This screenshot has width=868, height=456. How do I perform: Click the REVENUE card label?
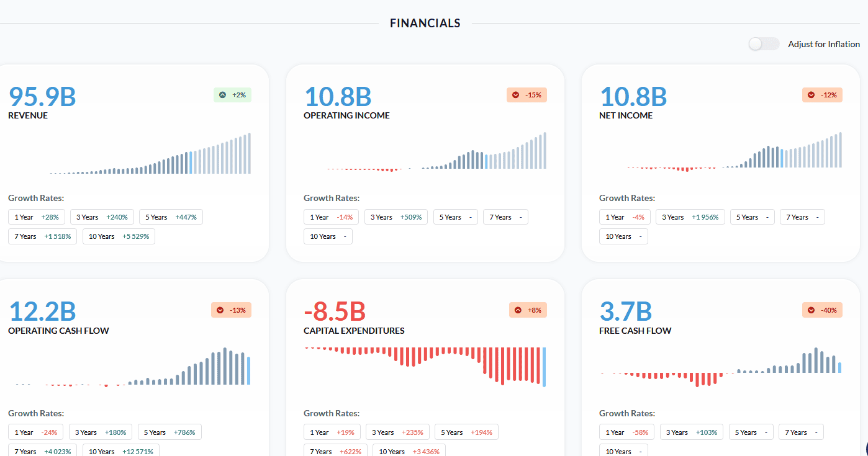tap(28, 115)
